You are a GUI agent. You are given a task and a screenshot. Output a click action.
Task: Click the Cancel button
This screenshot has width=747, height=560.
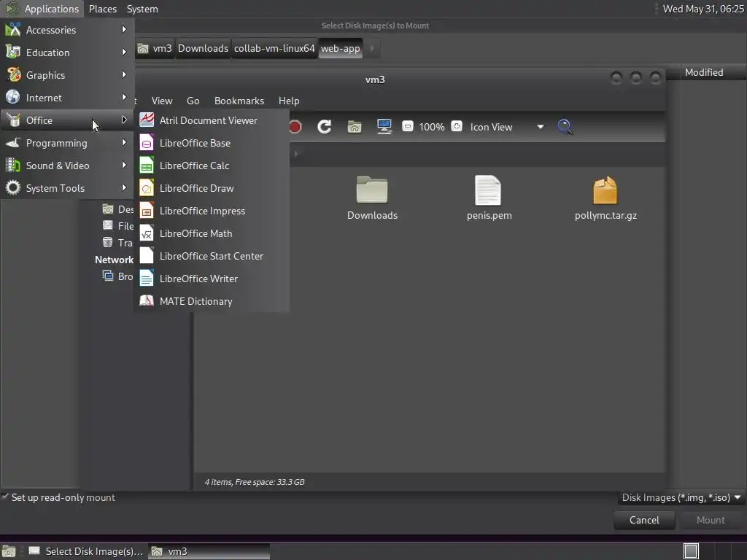644,520
